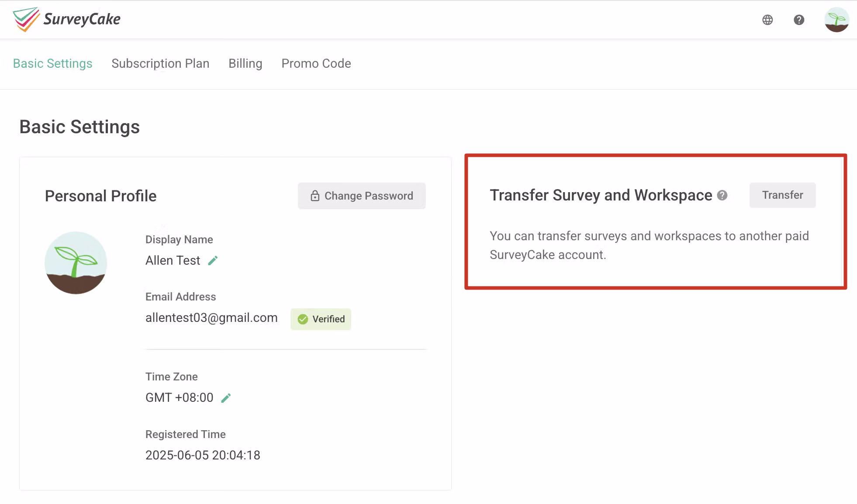Edit display name with pencil icon
Viewport: 857px width, 504px height.
(x=213, y=261)
